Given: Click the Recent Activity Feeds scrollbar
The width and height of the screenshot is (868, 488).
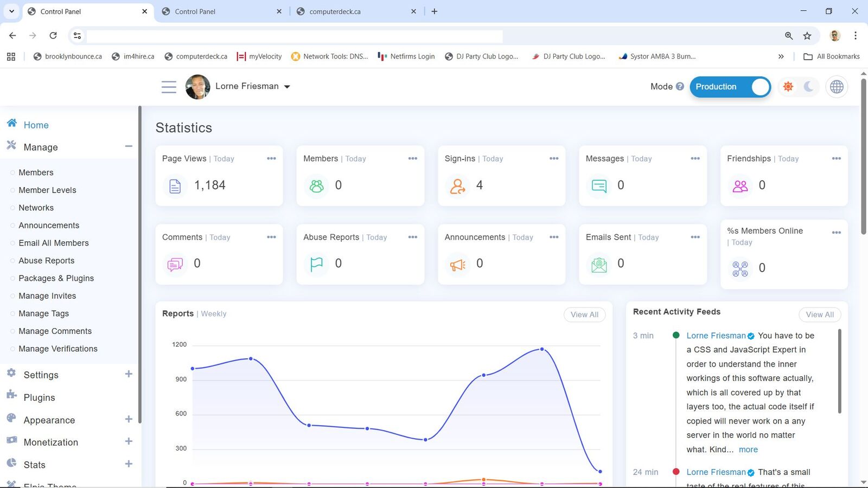Looking at the screenshot, I should (840, 371).
